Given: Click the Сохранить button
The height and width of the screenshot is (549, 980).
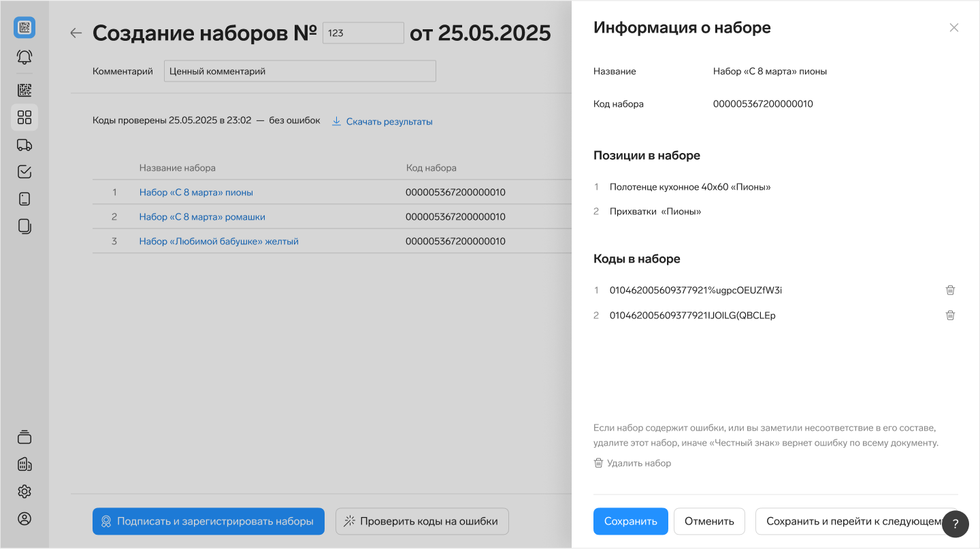Looking at the screenshot, I should click(x=630, y=521).
